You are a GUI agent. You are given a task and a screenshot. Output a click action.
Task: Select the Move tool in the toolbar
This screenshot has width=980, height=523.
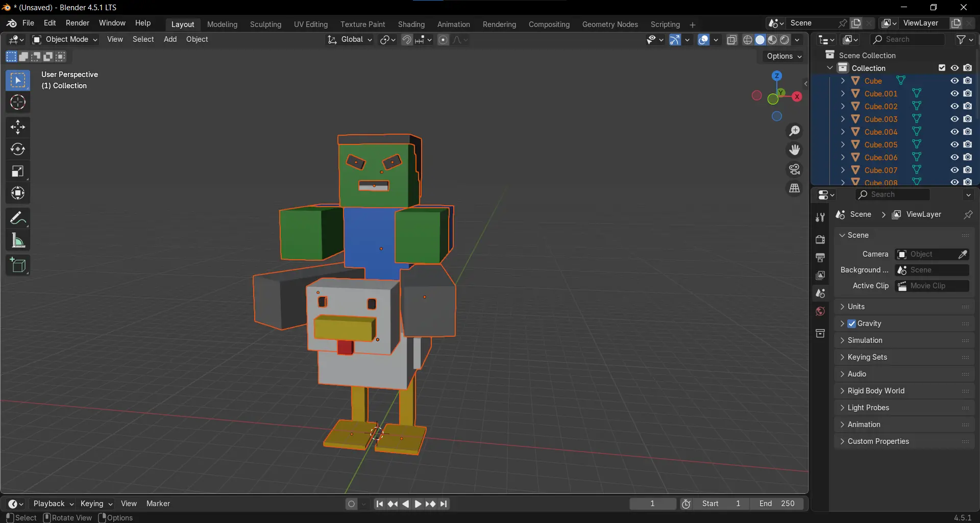[18, 127]
